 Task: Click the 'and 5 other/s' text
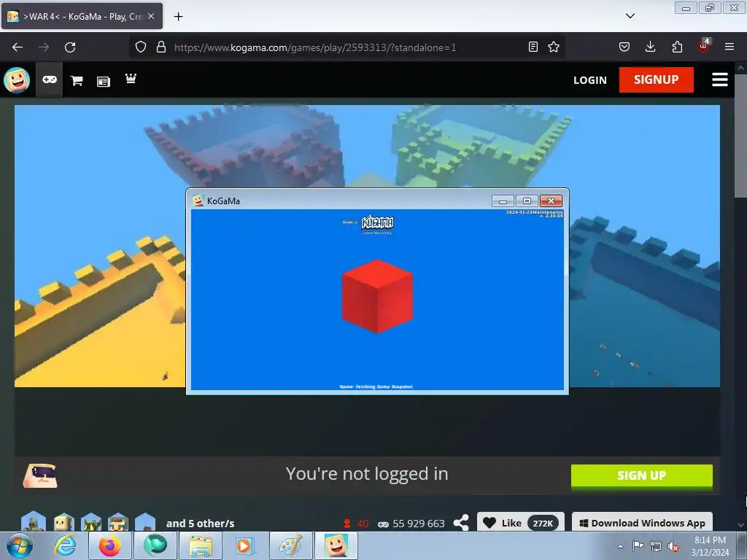[x=200, y=524]
